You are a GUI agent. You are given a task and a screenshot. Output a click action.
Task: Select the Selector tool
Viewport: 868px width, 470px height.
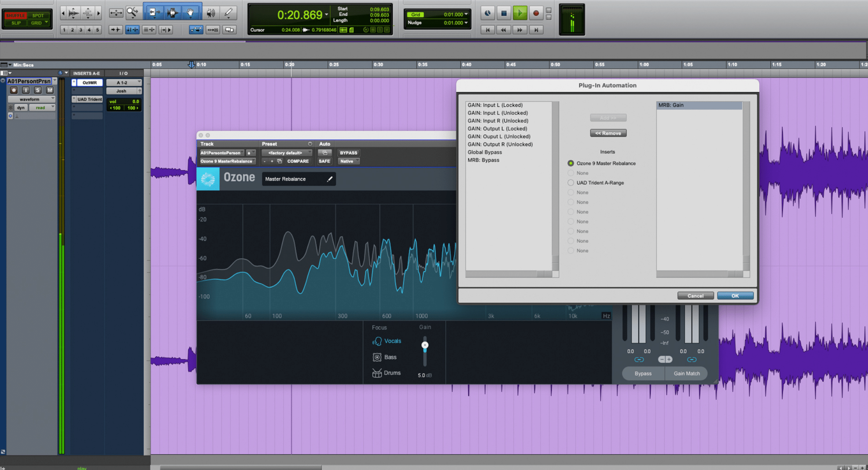click(x=172, y=13)
